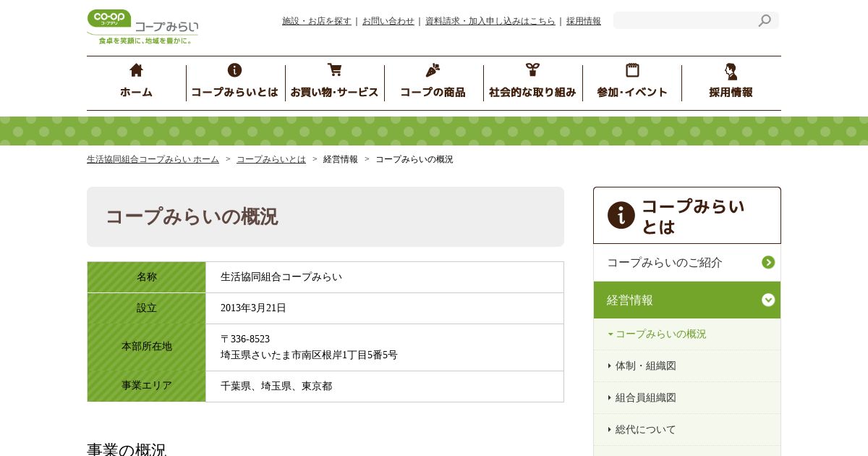The height and width of the screenshot is (456, 868).
Task: Click the sprout icon above 社会的な取り組み
Action: click(x=532, y=70)
